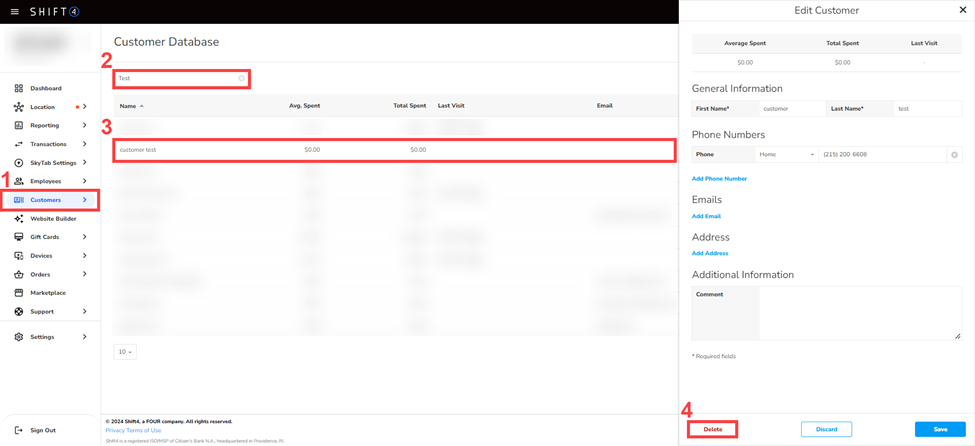Open the Website Builder menu item
The image size is (975, 446).
click(53, 219)
